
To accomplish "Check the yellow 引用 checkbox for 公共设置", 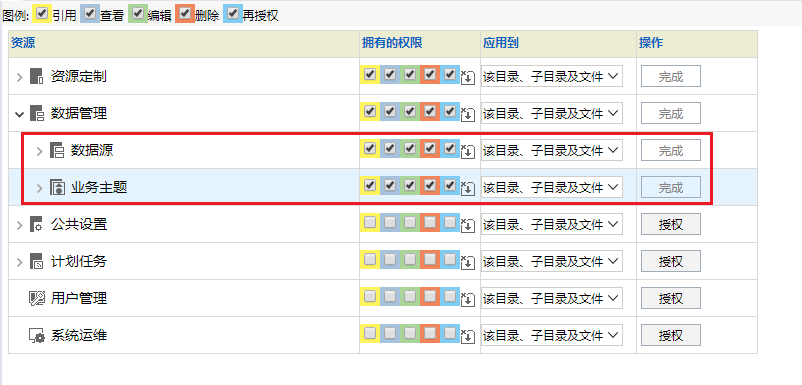I will [370, 222].
